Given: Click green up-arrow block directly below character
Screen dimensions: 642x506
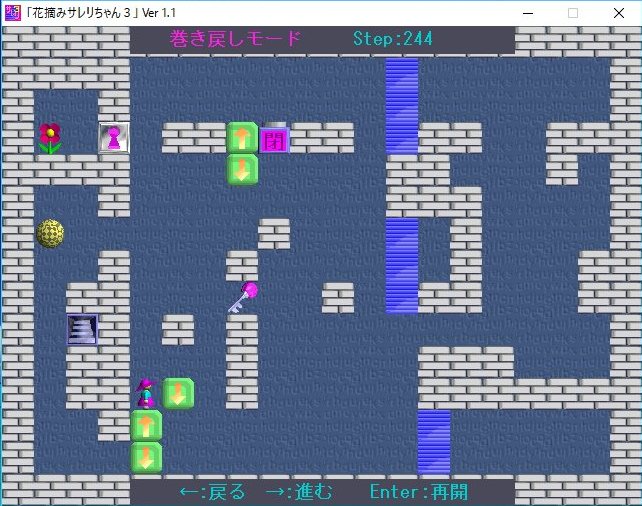Looking at the screenshot, I should pos(146,425).
